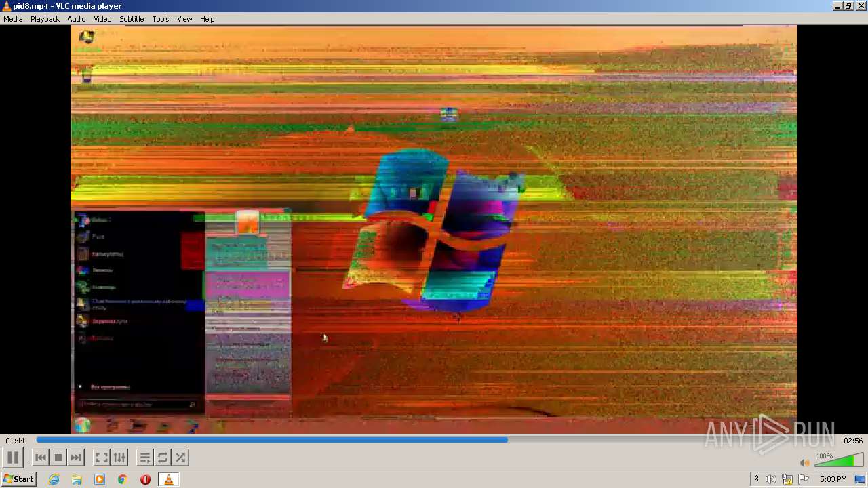Screen dimensions: 868x488
Task: Pause the video playback
Action: 13,457
